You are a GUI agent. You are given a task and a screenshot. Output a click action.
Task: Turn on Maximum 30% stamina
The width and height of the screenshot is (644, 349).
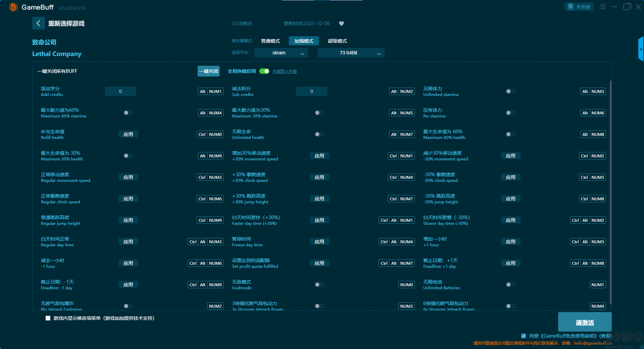click(320, 113)
